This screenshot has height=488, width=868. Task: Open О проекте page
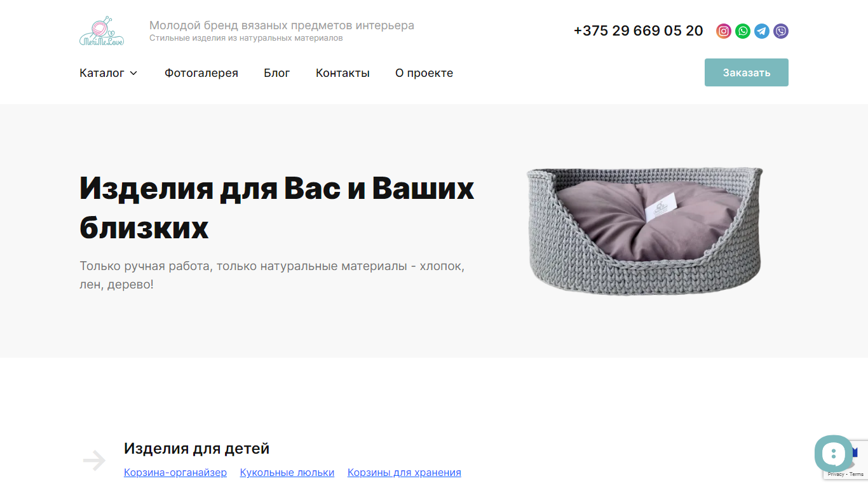[x=424, y=73]
